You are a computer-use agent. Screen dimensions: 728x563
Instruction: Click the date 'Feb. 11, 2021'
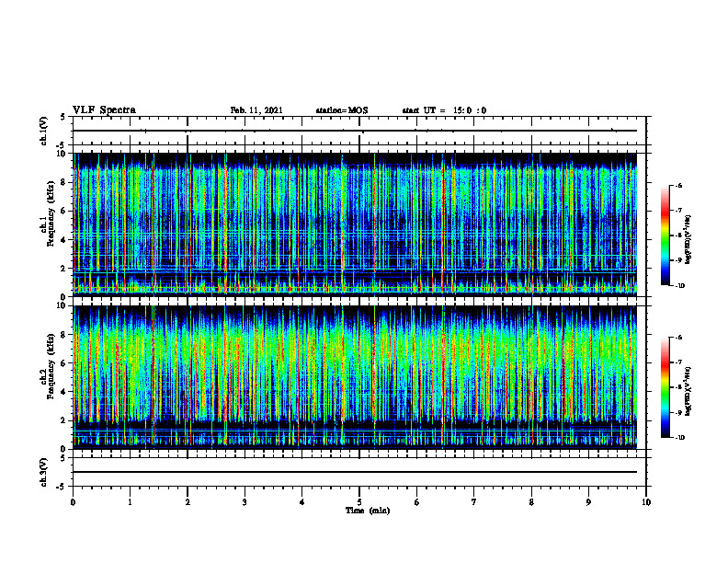tap(256, 110)
